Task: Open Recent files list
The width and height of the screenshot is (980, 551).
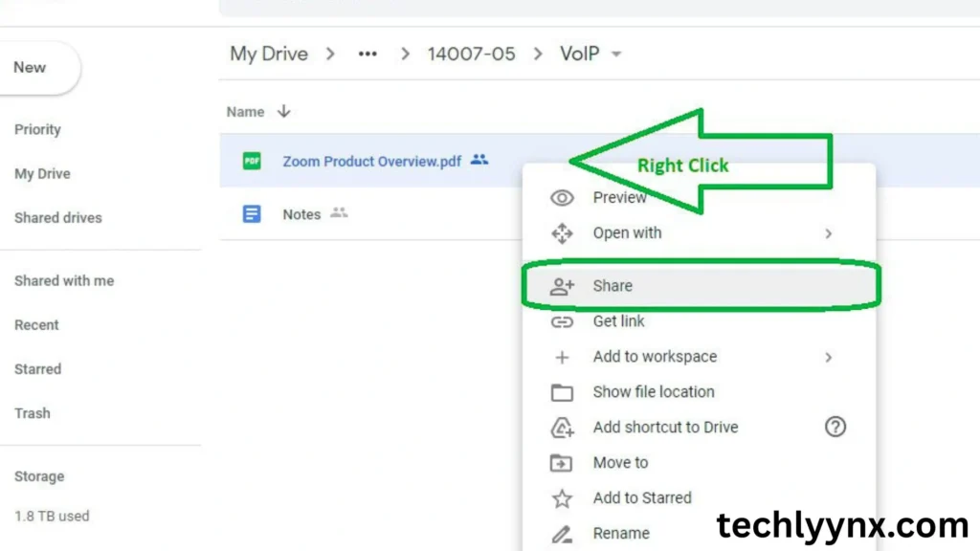Action: [x=36, y=325]
